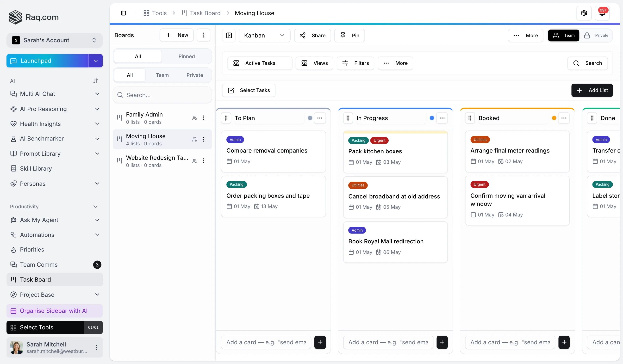The width and height of the screenshot is (623, 364).
Task: Click the Raq.com logo
Action: click(34, 17)
